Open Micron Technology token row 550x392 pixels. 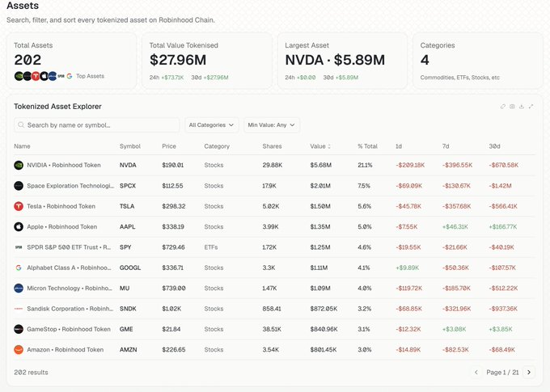pyautogui.click(x=275, y=289)
